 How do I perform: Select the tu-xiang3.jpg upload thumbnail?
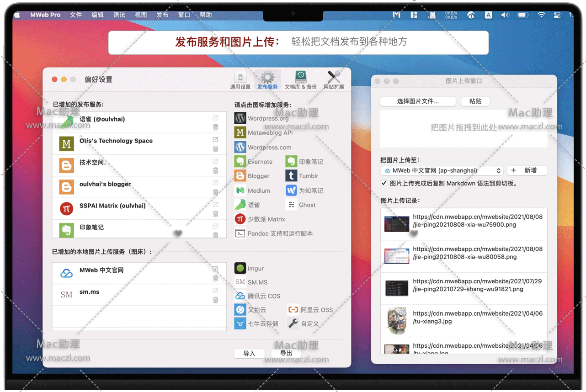coord(397,321)
